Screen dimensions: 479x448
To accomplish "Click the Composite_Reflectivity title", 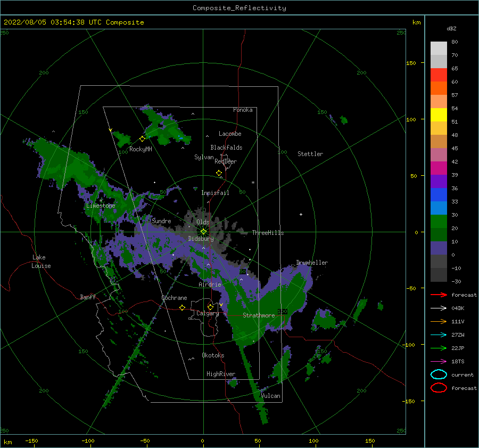I will (240, 8).
